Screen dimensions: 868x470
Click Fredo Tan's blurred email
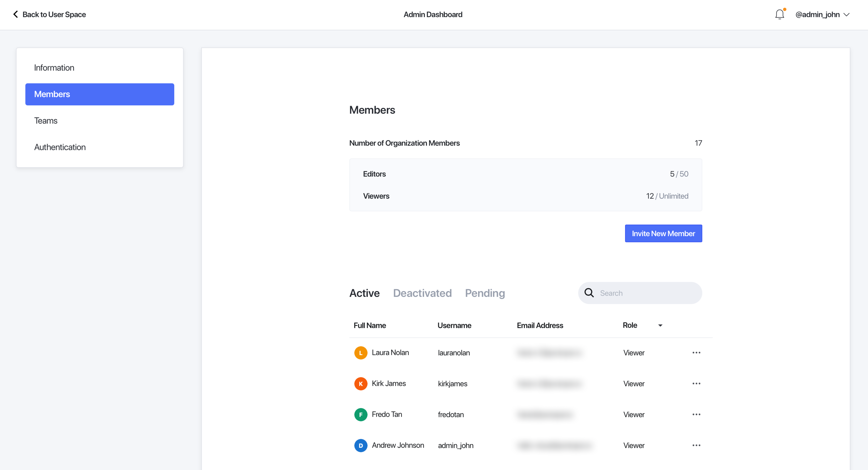tap(545, 415)
